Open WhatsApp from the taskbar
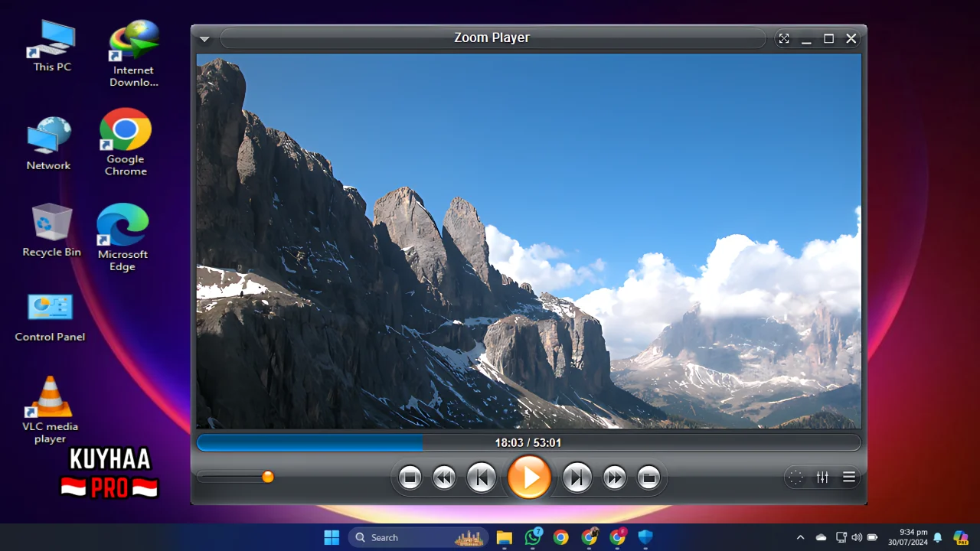The height and width of the screenshot is (551, 980). 533,537
